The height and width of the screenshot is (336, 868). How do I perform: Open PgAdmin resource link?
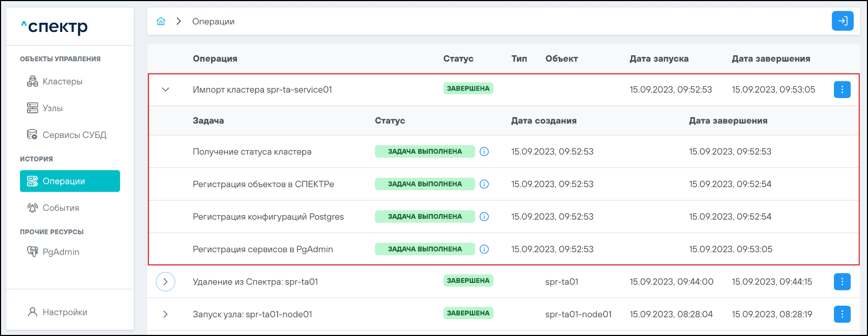coord(61,252)
